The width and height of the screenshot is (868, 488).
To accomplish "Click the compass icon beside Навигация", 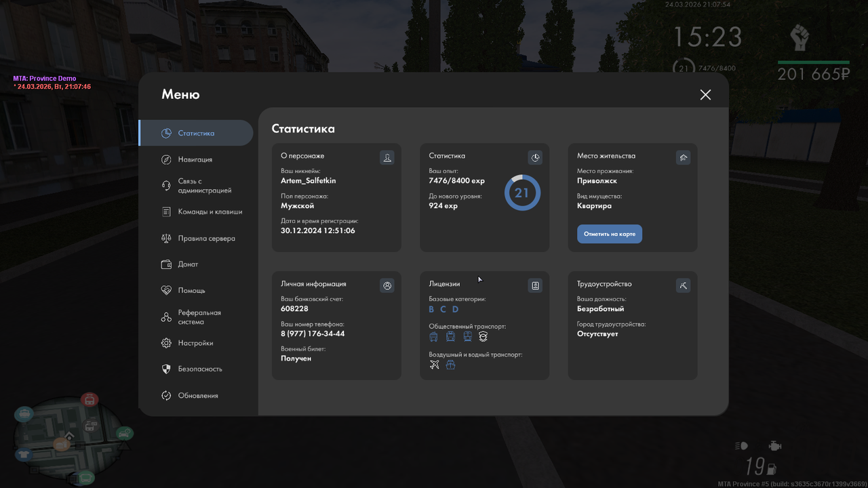I will tap(166, 159).
